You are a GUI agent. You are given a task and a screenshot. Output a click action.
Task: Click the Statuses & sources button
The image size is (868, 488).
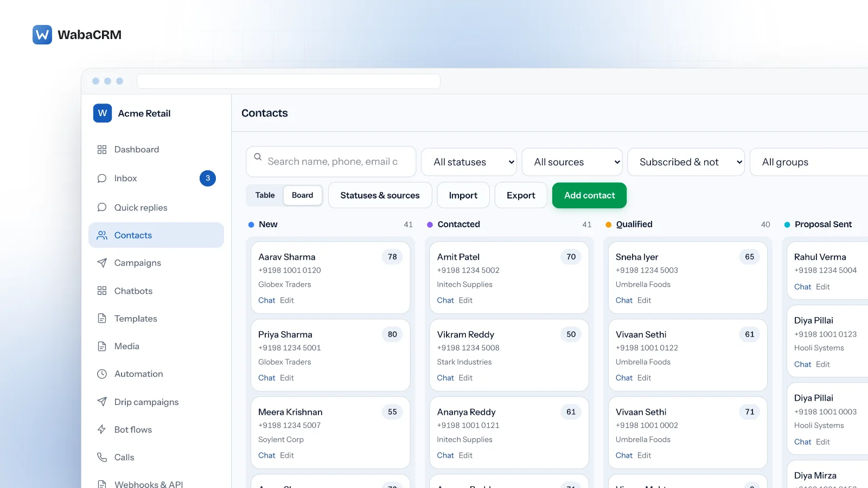coord(380,195)
